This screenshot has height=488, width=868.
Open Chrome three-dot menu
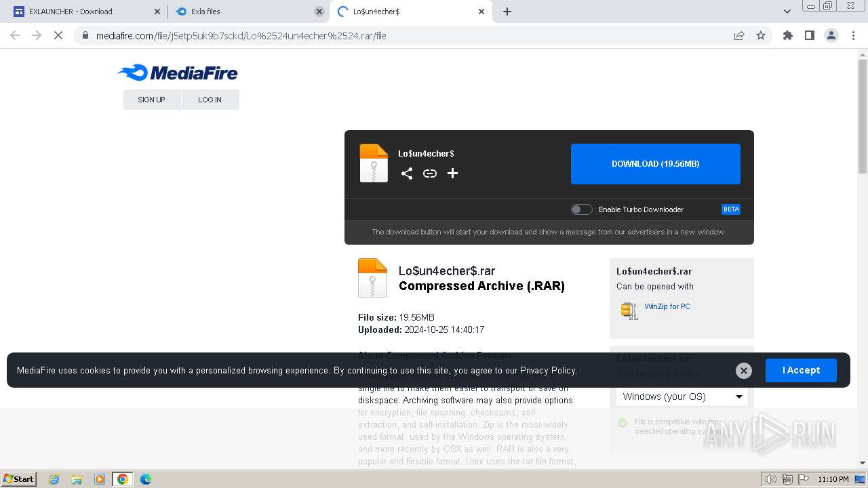tap(853, 35)
